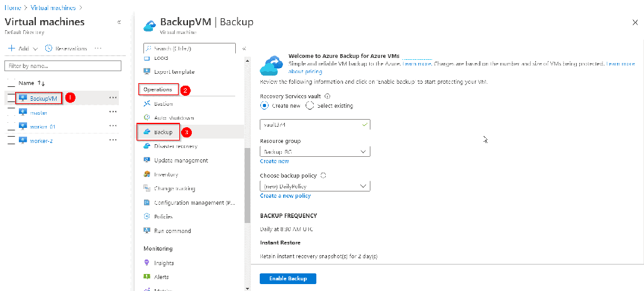Viewport: 644px width, 291px height.
Task: Click the BackupVM virtual machine icon
Action: click(23, 98)
